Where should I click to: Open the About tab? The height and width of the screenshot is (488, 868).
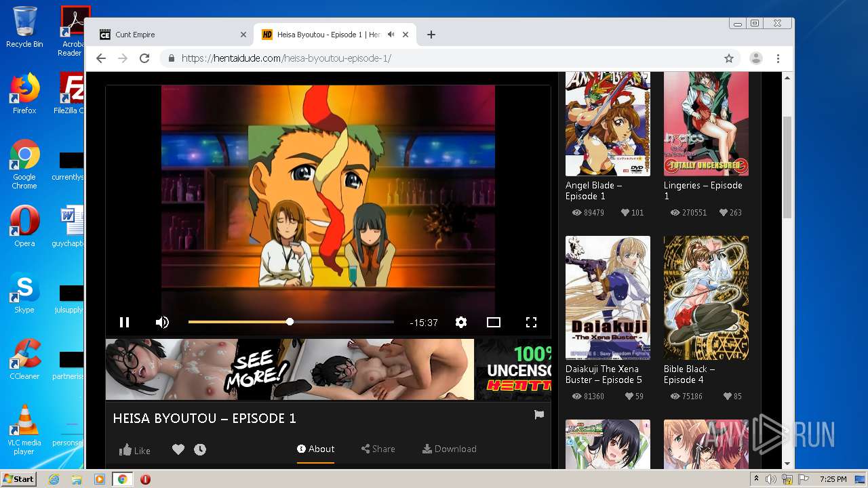pos(315,449)
